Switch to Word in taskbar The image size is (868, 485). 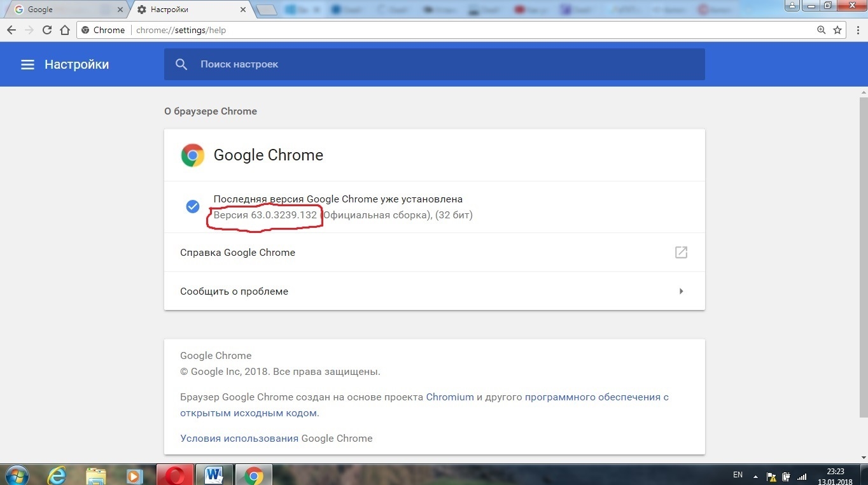tap(214, 475)
